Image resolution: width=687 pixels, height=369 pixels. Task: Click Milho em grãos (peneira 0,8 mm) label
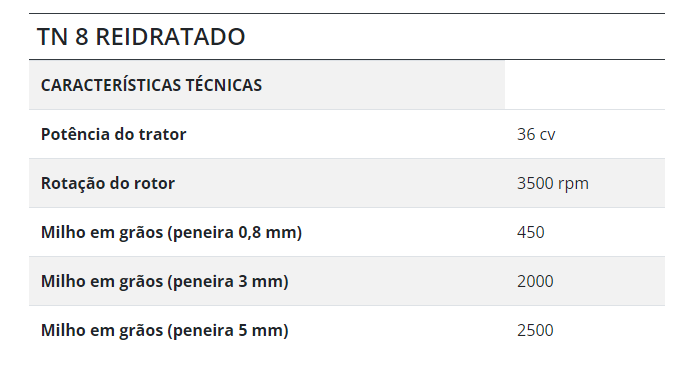[x=171, y=232]
